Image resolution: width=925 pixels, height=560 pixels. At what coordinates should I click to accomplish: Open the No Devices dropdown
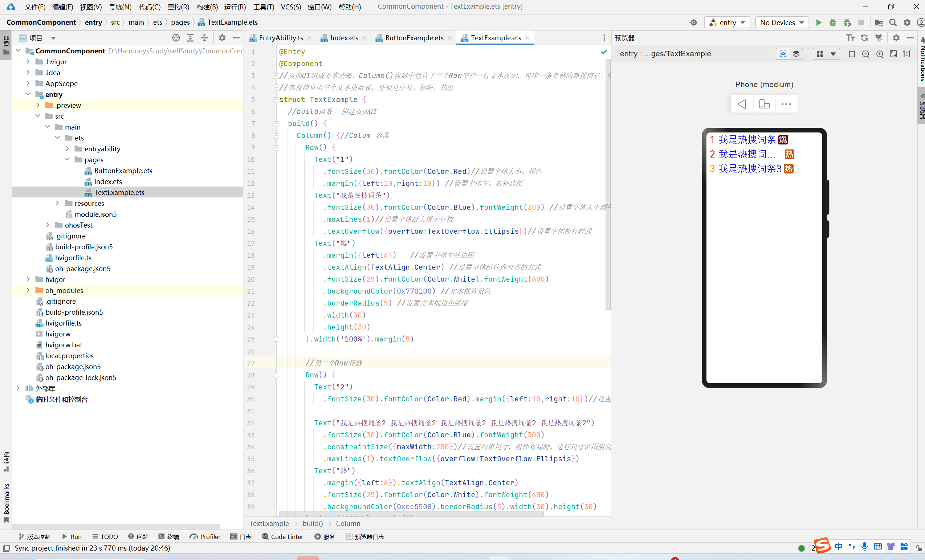point(782,23)
